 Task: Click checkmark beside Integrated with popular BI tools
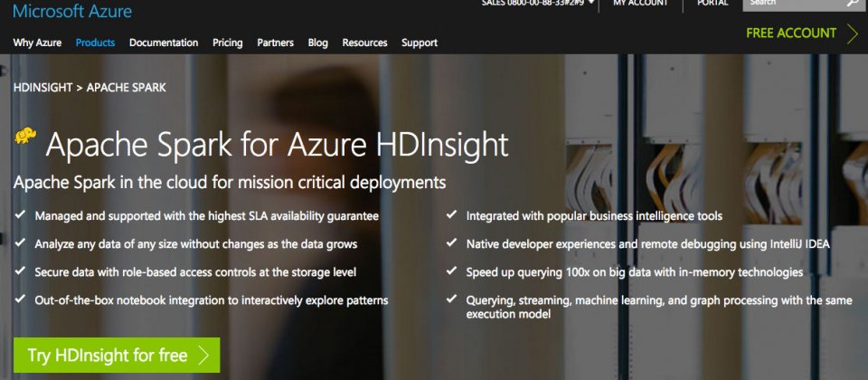point(452,214)
